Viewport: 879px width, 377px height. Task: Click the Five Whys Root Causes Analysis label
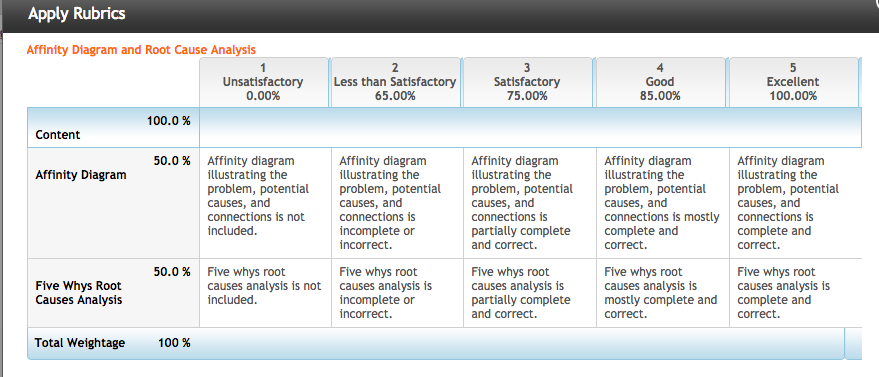point(78,293)
